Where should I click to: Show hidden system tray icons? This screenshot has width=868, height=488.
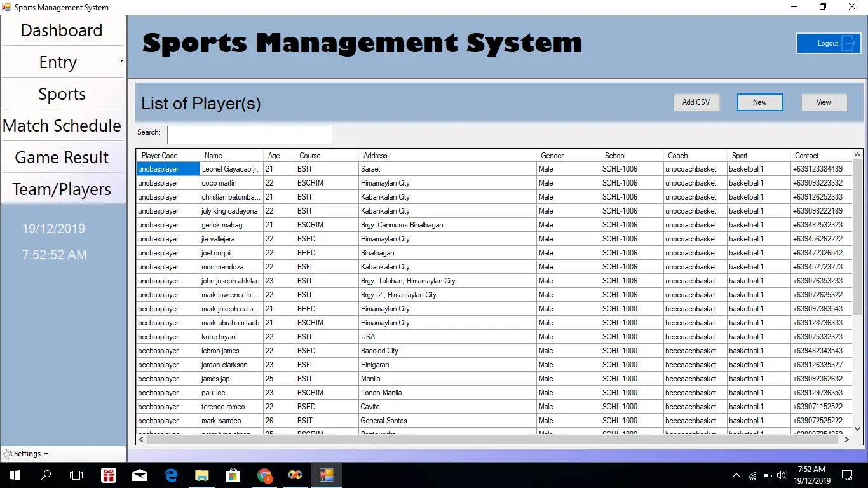[x=736, y=475]
